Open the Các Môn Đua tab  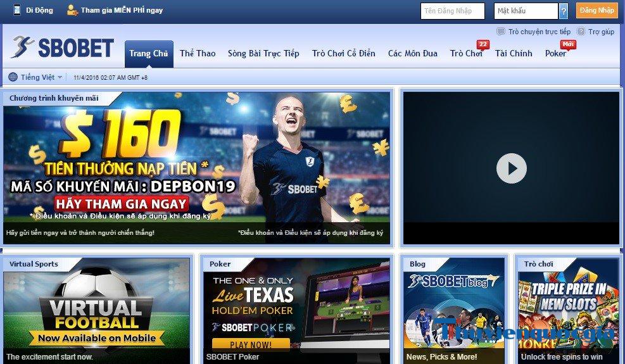pos(412,53)
